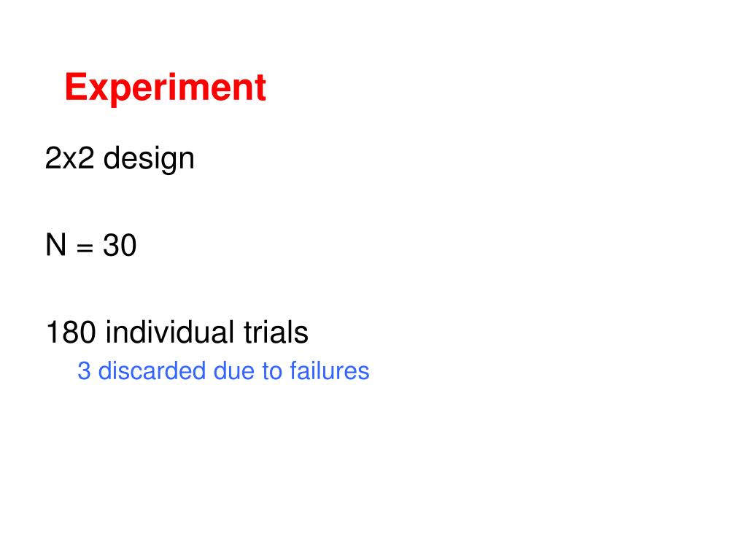This screenshot has width=747, height=560.
Task: Click the number 30
Action: (120, 245)
